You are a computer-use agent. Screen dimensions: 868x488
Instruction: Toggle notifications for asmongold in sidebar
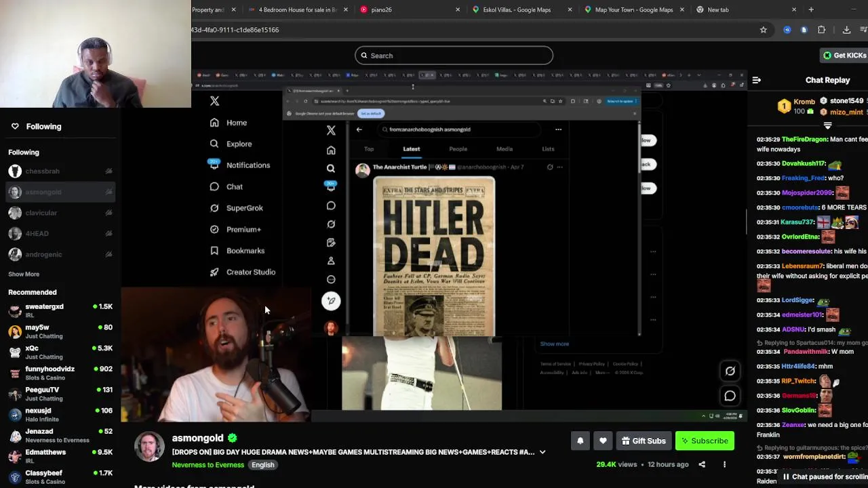108,192
